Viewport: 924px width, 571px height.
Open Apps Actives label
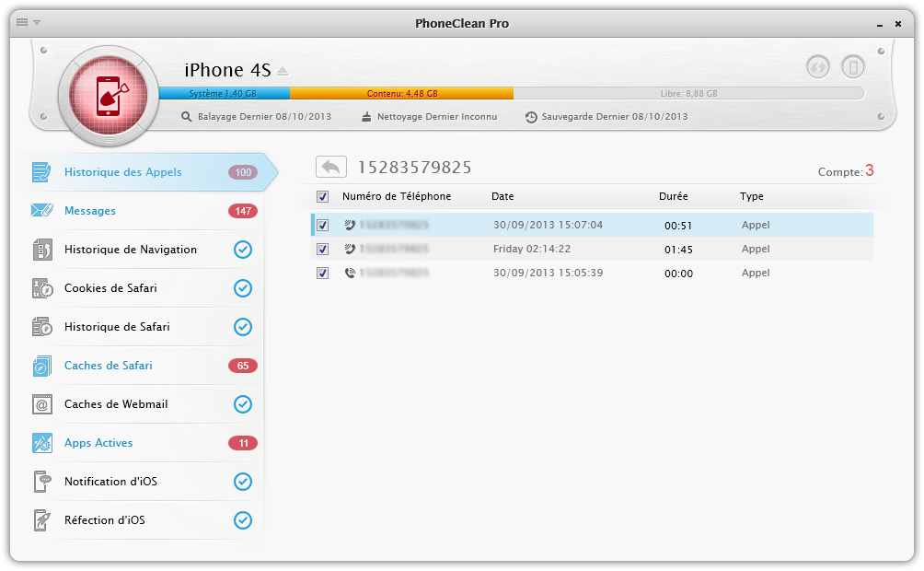[98, 443]
